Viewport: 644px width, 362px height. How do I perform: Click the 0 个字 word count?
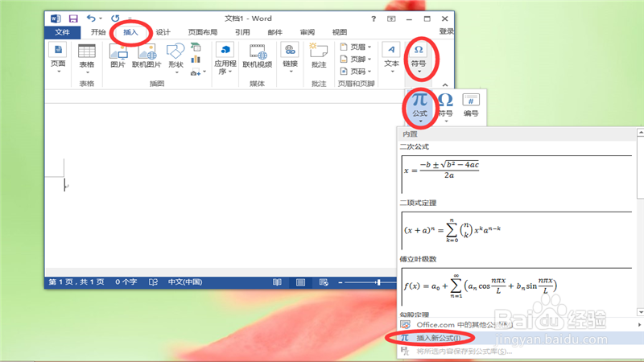coord(126,282)
